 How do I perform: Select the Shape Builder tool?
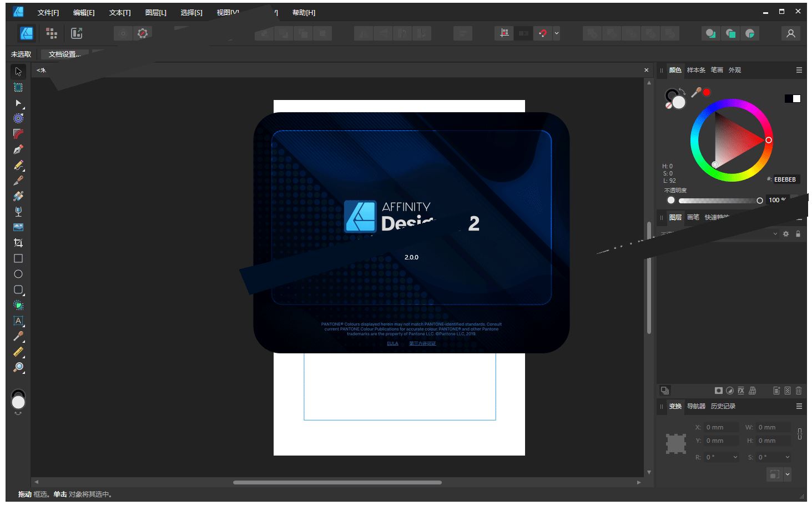pos(18,305)
